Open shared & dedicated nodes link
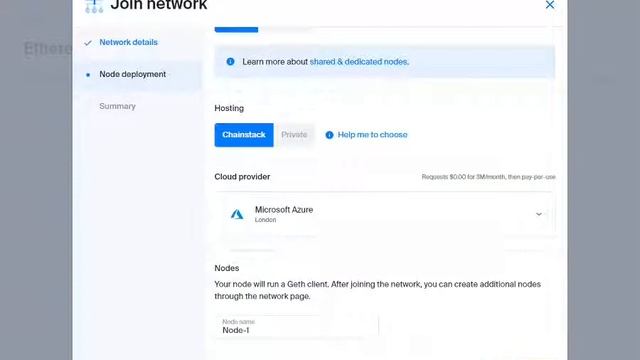Screen dimensions: 640x360 click(x=359, y=62)
